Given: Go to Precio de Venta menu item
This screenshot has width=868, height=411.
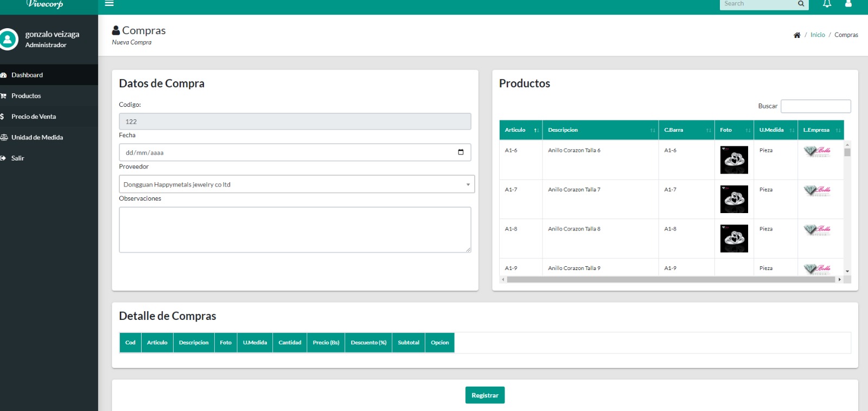Looking at the screenshot, I should click(34, 117).
